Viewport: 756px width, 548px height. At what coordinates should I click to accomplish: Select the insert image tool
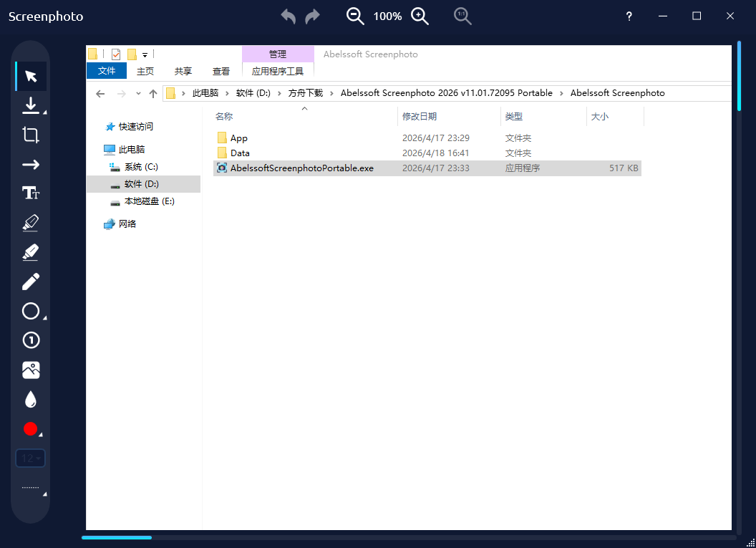click(30, 370)
